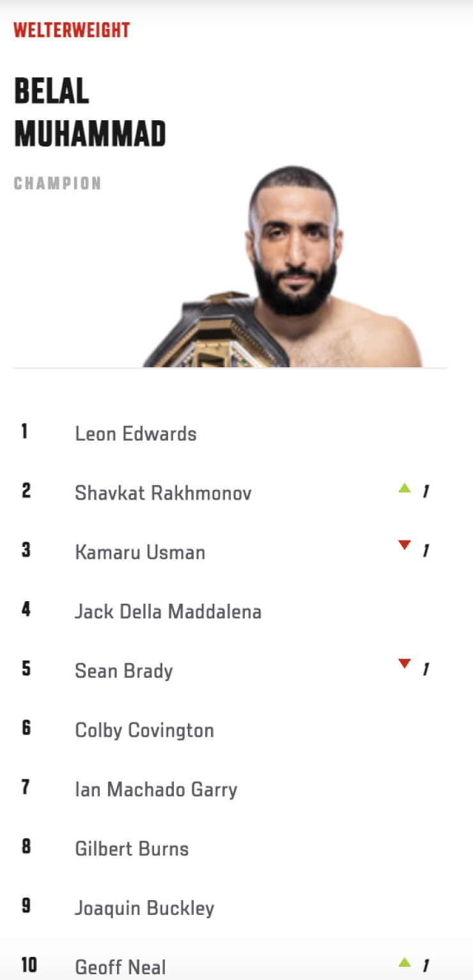Open Joaquin Buckley's athlete page

coord(144,909)
